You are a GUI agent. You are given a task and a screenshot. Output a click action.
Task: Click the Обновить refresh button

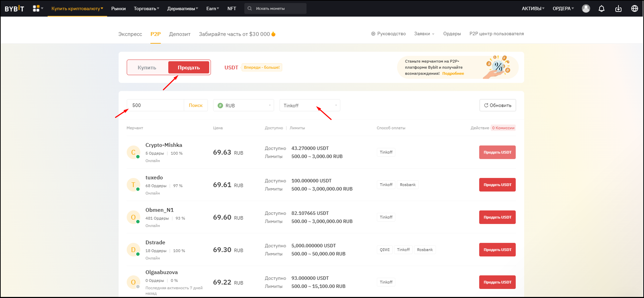(x=498, y=105)
